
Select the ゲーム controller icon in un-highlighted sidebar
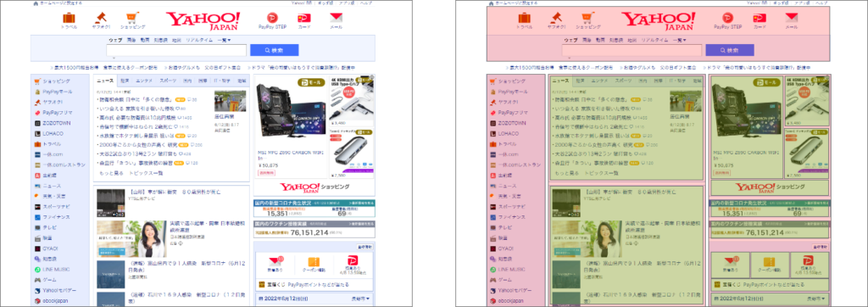click(x=37, y=280)
